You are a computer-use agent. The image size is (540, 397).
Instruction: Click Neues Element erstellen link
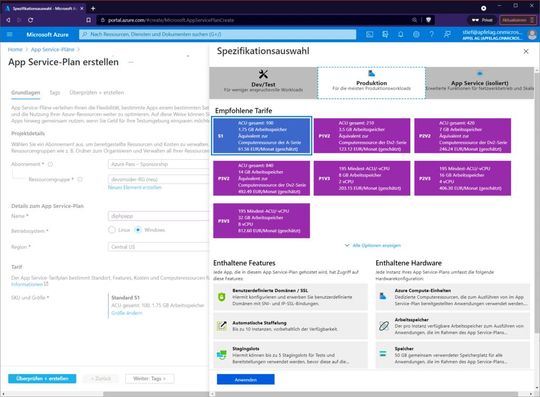click(135, 188)
